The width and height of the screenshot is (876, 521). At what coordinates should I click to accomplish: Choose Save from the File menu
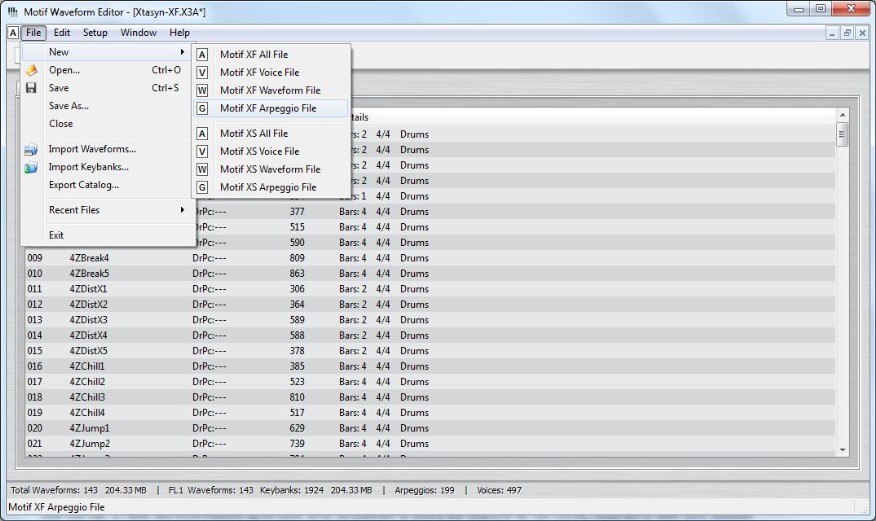click(x=107, y=88)
